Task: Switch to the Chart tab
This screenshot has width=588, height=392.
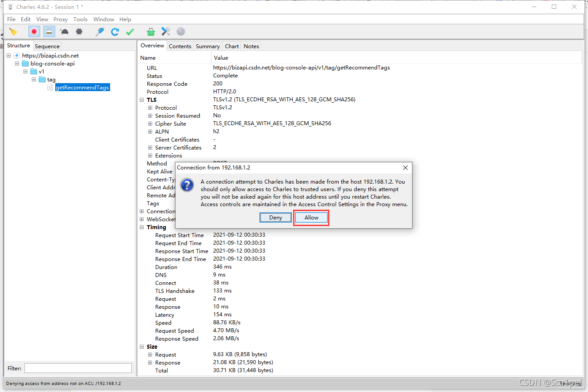Action: tap(232, 46)
